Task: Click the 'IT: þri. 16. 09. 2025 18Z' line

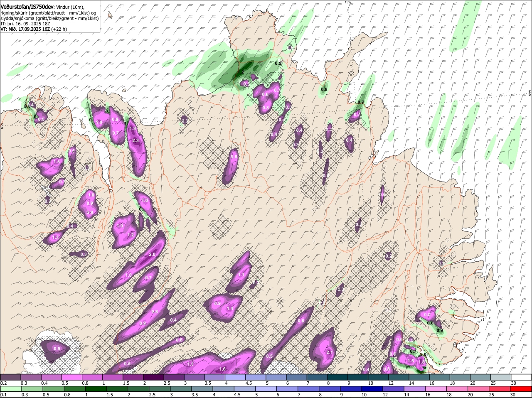Action: coord(25,24)
